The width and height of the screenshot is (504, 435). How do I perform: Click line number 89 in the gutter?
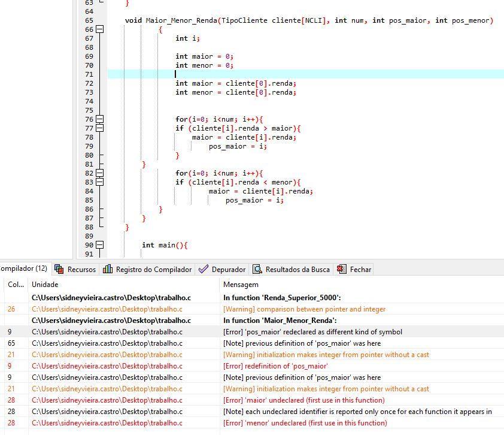(x=89, y=236)
